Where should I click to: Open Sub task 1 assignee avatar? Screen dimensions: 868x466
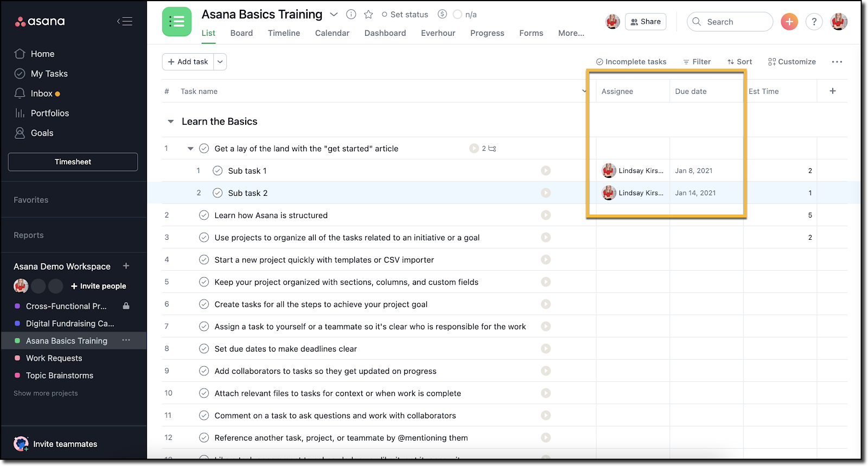click(x=609, y=171)
